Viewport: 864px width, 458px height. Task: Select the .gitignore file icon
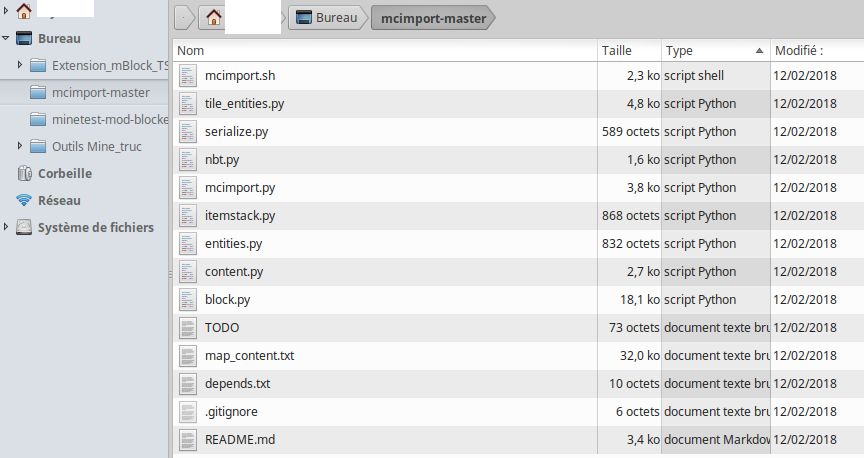[x=188, y=412]
